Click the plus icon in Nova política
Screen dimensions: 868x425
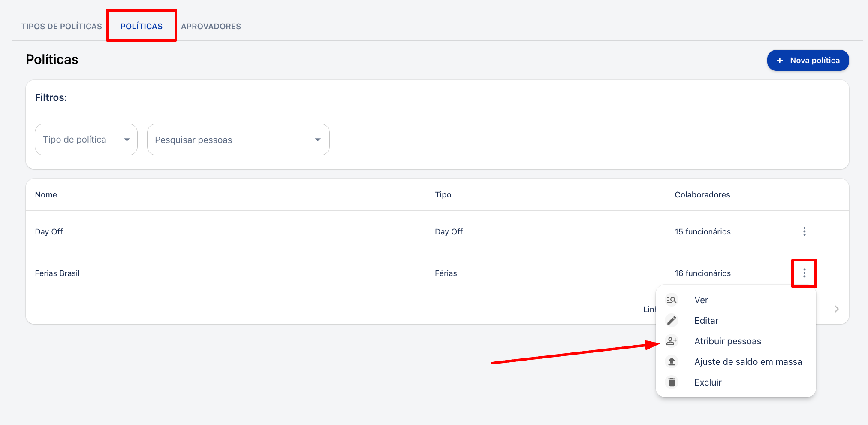(780, 61)
